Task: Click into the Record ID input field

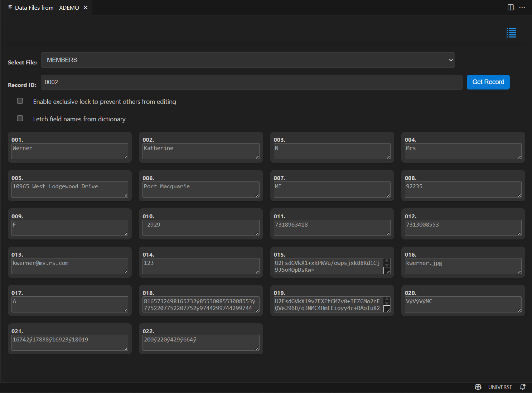Action: [251, 82]
